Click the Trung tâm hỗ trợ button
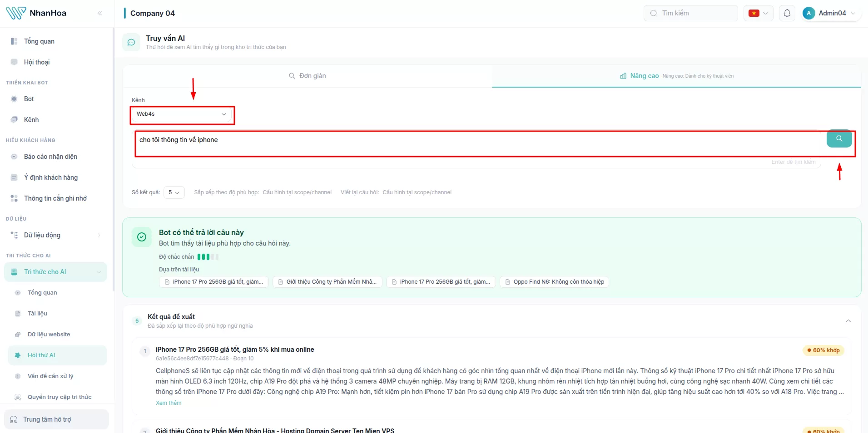The image size is (868, 433). (x=56, y=419)
